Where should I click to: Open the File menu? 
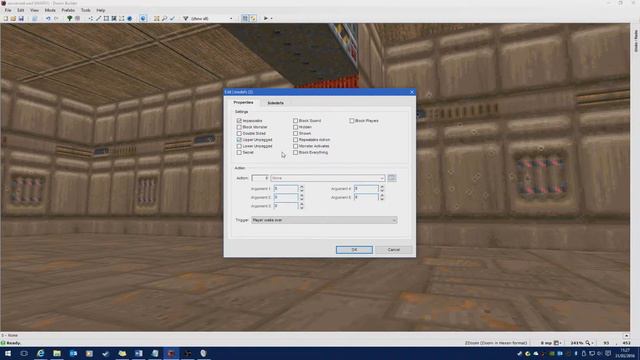(x=8, y=10)
